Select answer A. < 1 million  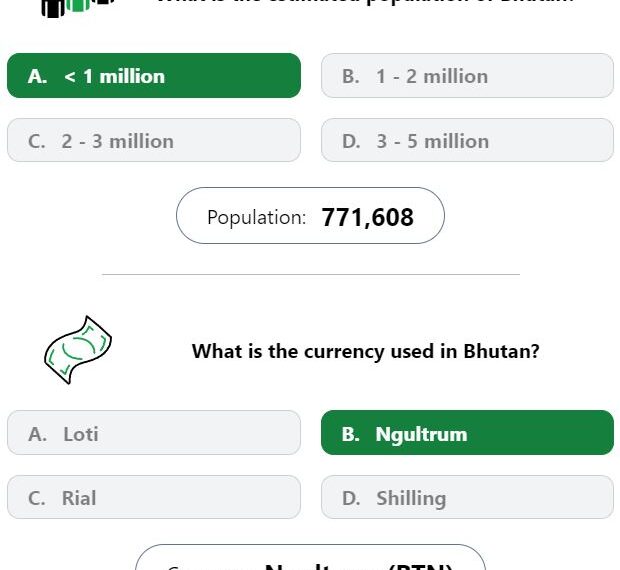tap(154, 75)
